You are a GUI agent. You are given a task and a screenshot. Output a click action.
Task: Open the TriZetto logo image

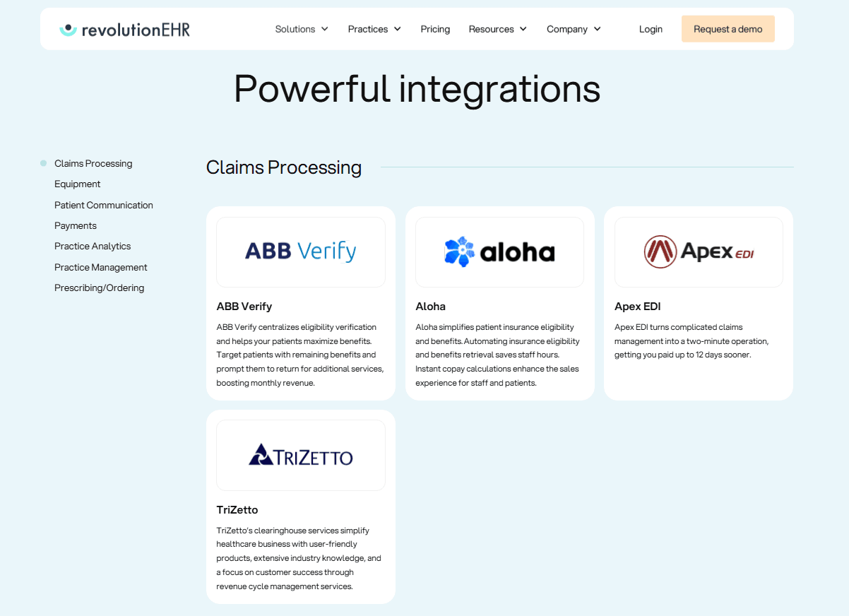point(301,455)
